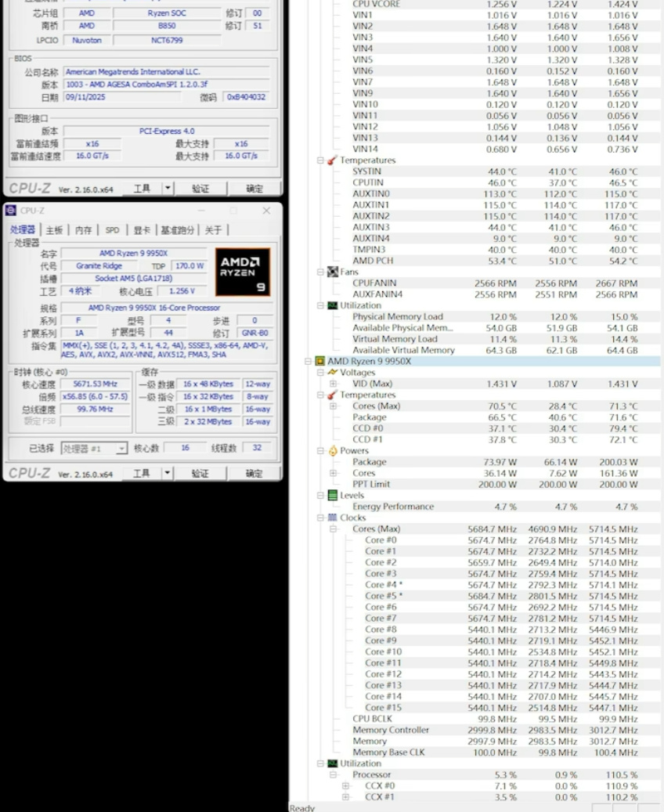Collapse Cores (Max) clocks list of cores

click(x=333, y=529)
